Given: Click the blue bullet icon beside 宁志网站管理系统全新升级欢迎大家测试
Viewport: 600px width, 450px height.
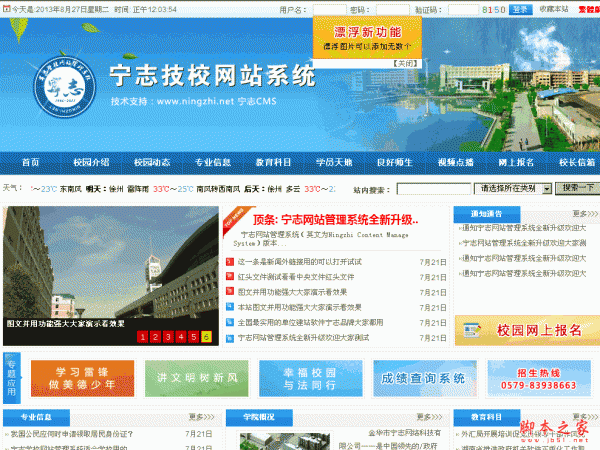Looking at the screenshot, I should (230, 338).
